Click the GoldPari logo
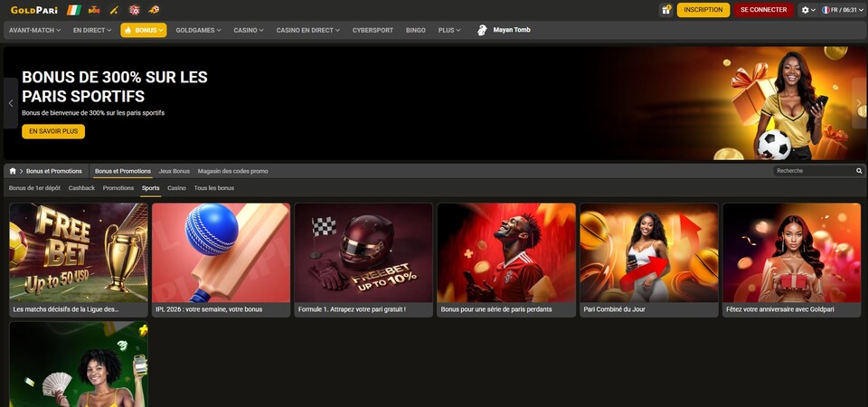Image resolution: width=868 pixels, height=407 pixels. click(33, 10)
